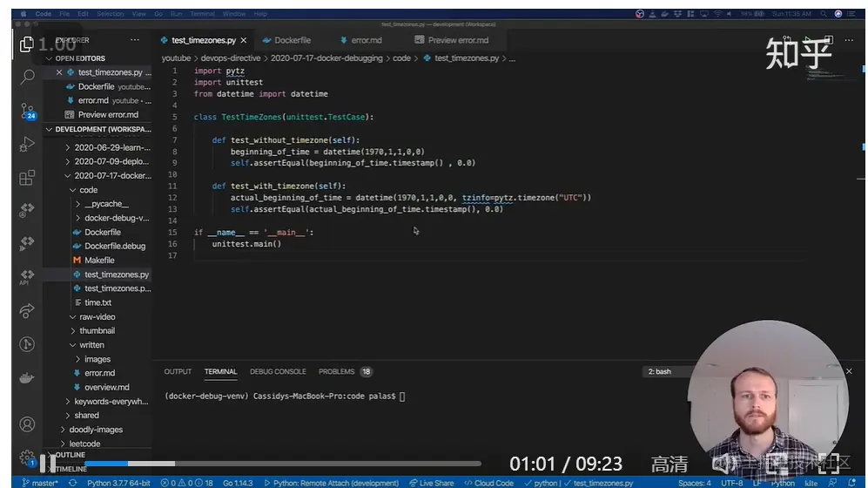Open the Debug Console panel tab
868x488 pixels.
point(278,372)
